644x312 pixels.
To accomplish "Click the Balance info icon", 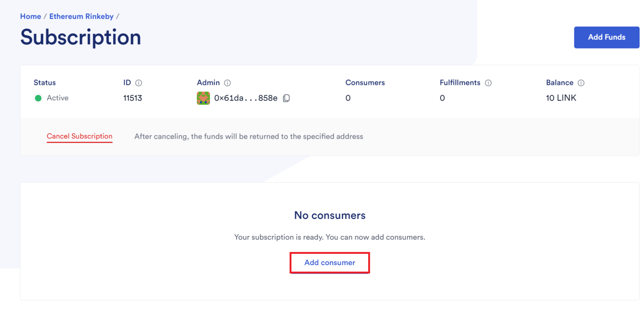I will (x=581, y=83).
